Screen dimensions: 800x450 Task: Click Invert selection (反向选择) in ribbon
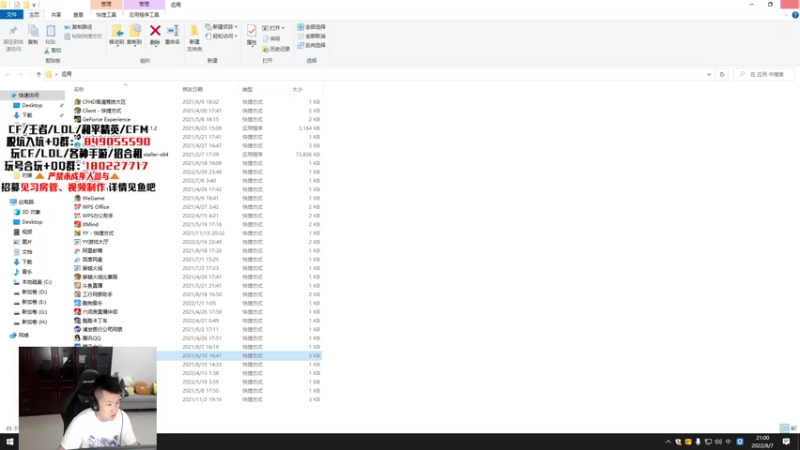pos(311,45)
